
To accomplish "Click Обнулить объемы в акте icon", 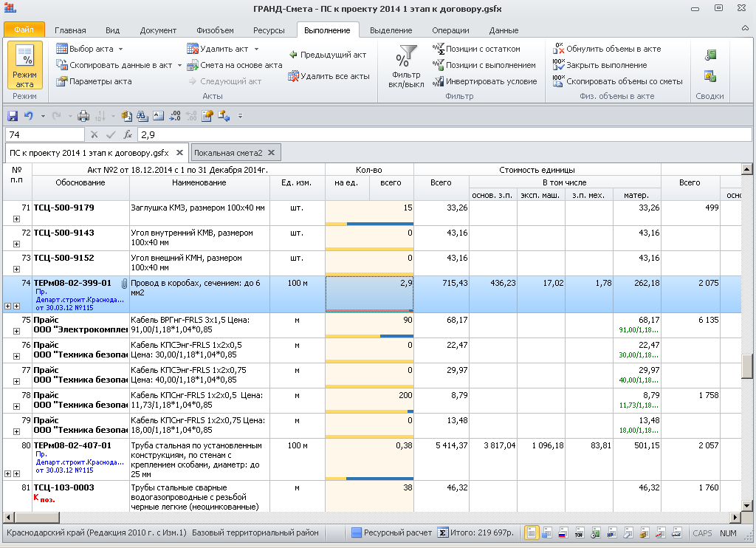I will point(559,49).
